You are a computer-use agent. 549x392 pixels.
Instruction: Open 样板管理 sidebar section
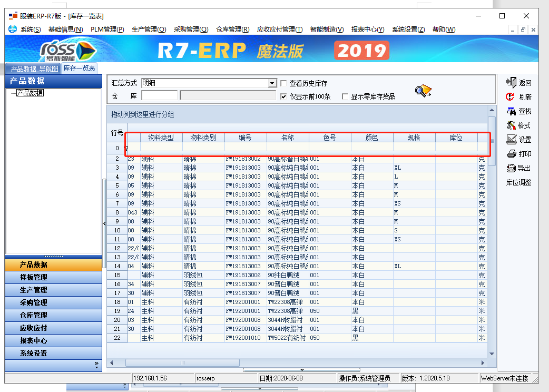pos(54,277)
